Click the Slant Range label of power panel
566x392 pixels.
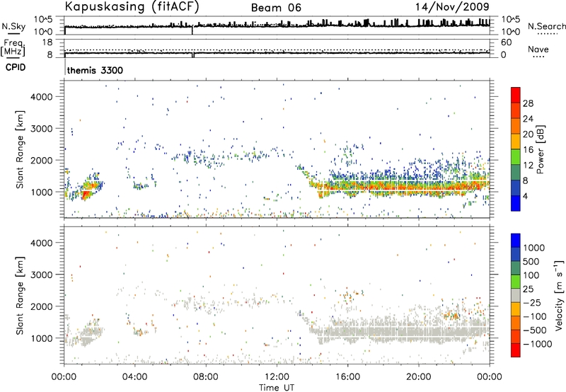(x=20, y=149)
